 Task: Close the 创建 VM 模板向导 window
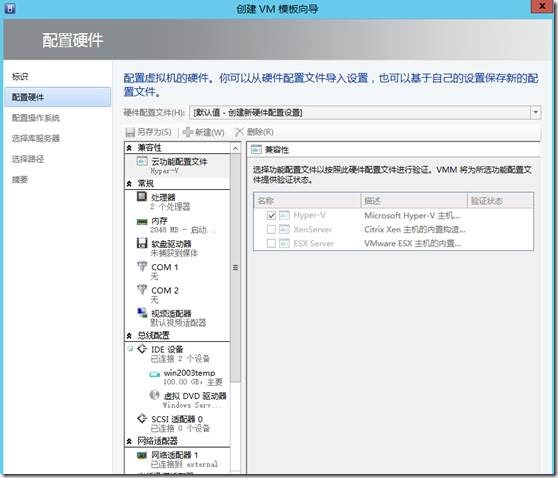tap(542, 6)
